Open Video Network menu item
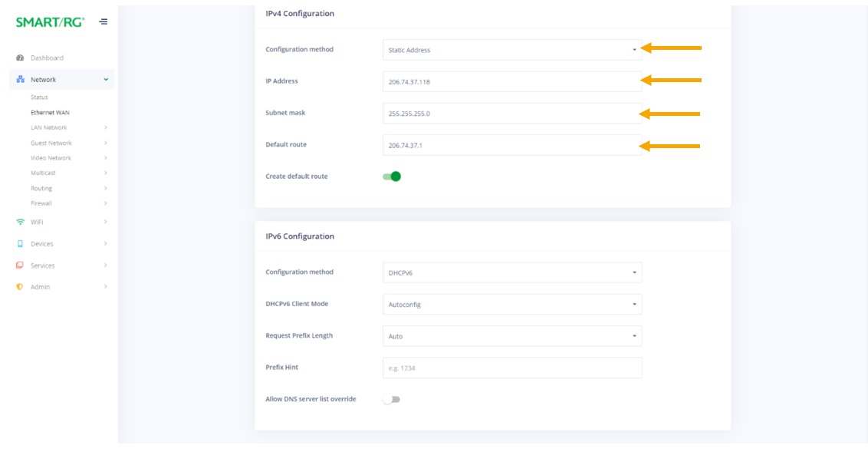 [51, 158]
